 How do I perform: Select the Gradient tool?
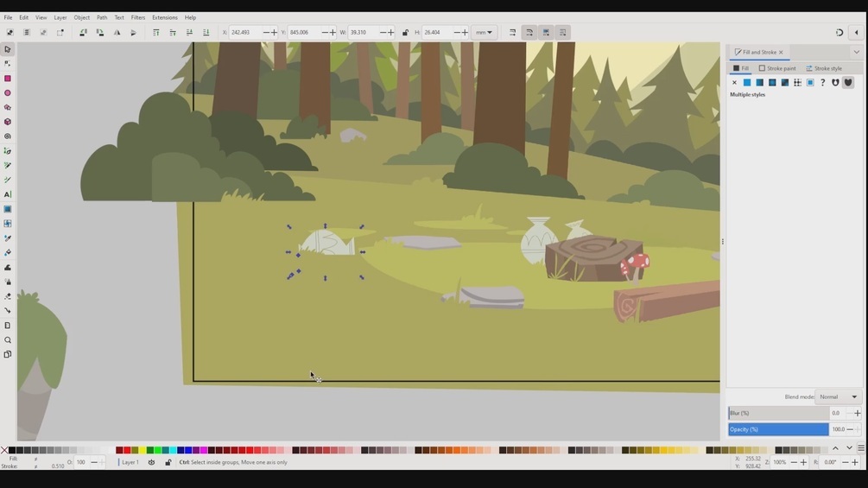tap(8, 209)
